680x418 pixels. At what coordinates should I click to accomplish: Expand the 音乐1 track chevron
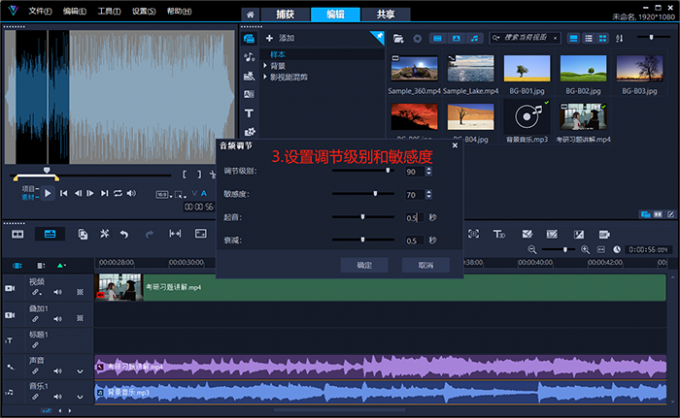pyautogui.click(x=80, y=397)
